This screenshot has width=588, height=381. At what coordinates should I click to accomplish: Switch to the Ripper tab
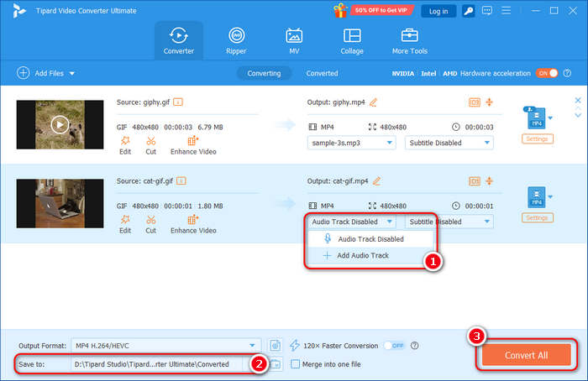click(236, 41)
